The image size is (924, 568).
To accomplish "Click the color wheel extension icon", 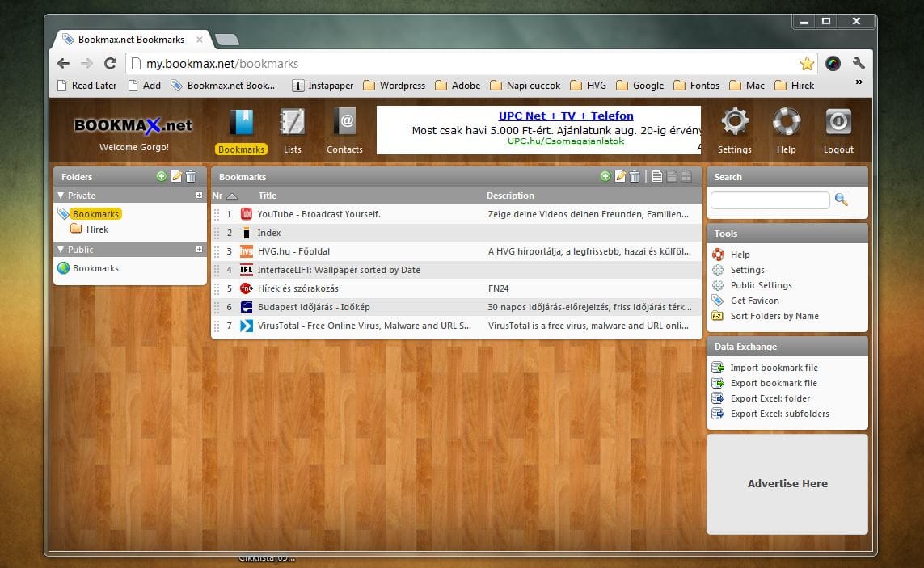I will tap(833, 63).
